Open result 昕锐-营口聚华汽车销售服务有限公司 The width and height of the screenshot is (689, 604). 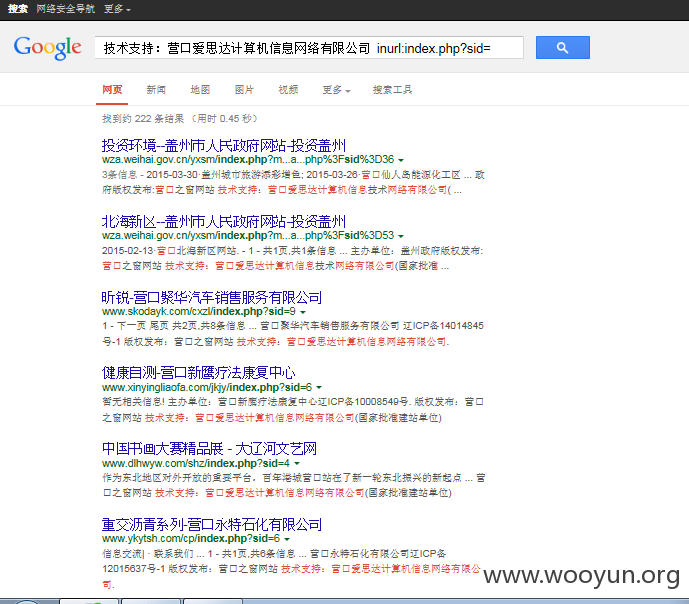212,297
